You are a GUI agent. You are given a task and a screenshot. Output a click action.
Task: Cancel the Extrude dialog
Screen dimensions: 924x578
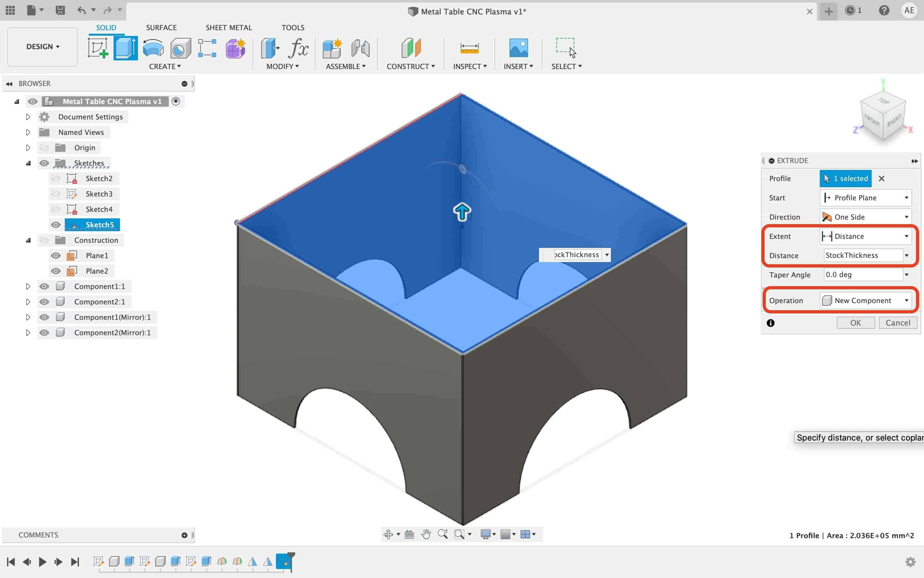point(898,323)
